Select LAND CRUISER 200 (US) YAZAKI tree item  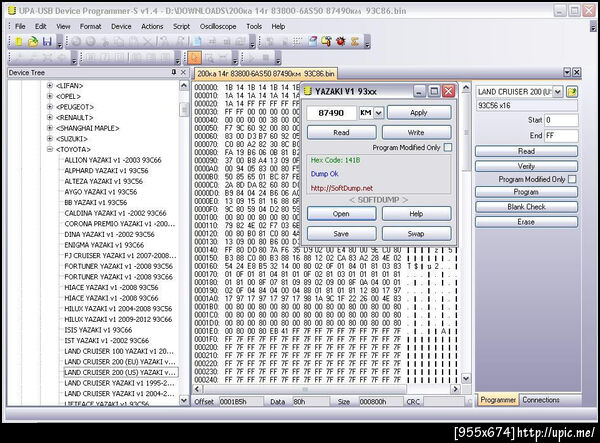(x=120, y=372)
